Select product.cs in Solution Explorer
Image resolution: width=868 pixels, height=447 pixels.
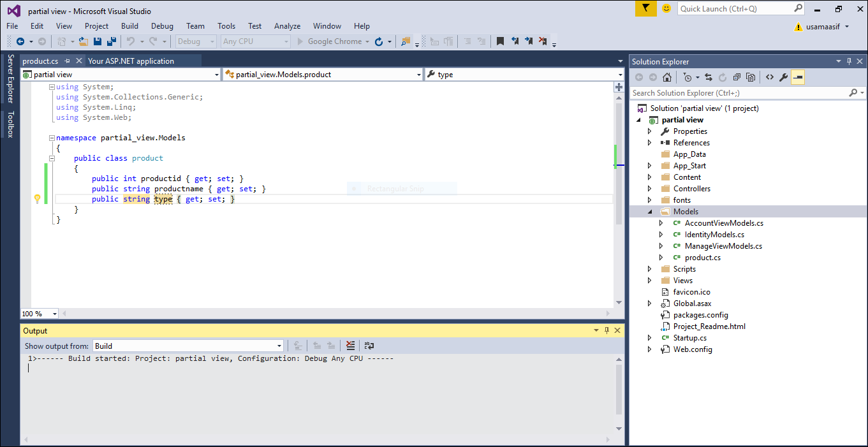tap(703, 258)
